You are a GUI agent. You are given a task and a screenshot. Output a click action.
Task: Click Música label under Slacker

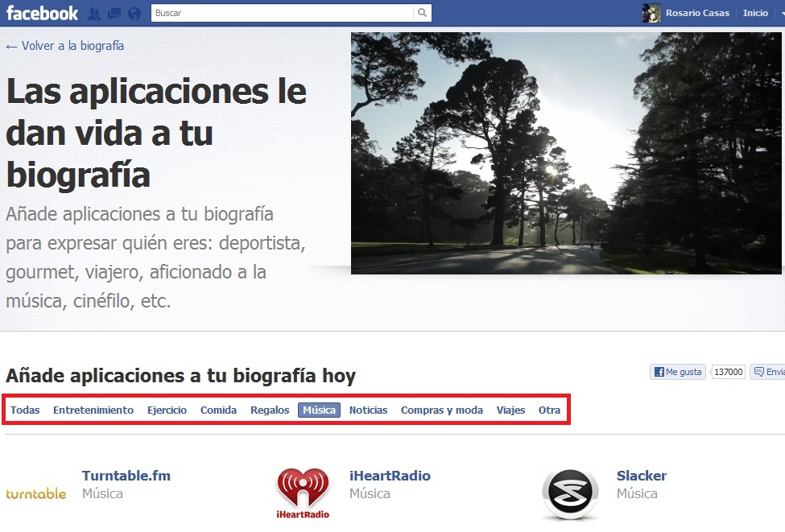click(637, 493)
